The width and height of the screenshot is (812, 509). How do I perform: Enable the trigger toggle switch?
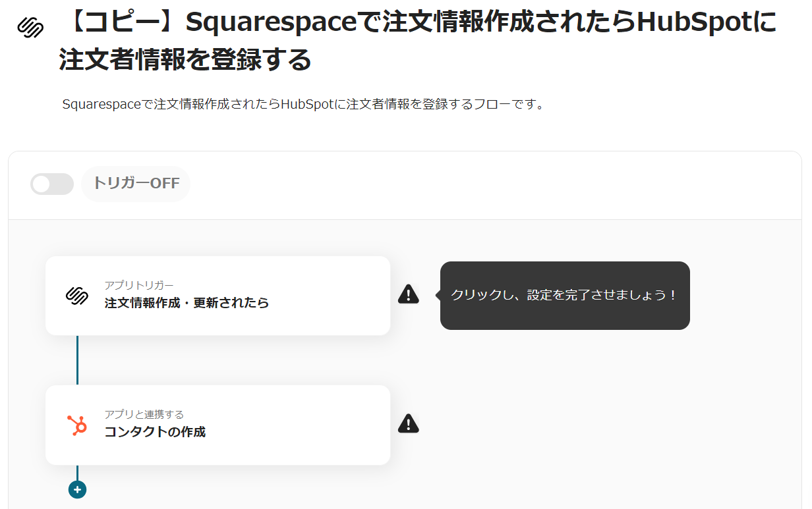[x=52, y=184]
